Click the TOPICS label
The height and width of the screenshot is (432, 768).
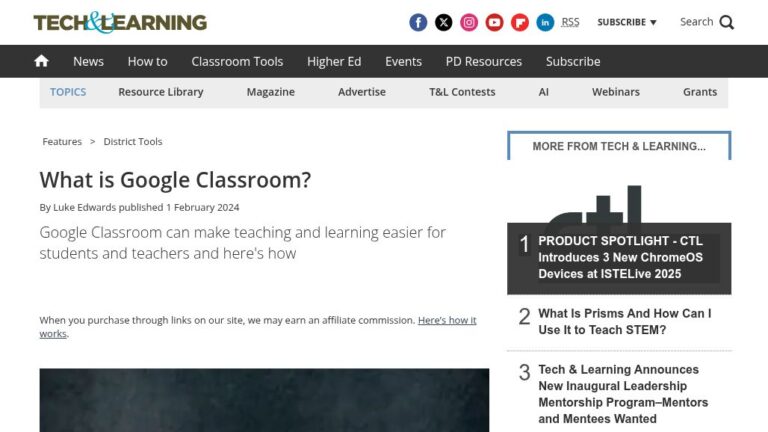(x=68, y=92)
